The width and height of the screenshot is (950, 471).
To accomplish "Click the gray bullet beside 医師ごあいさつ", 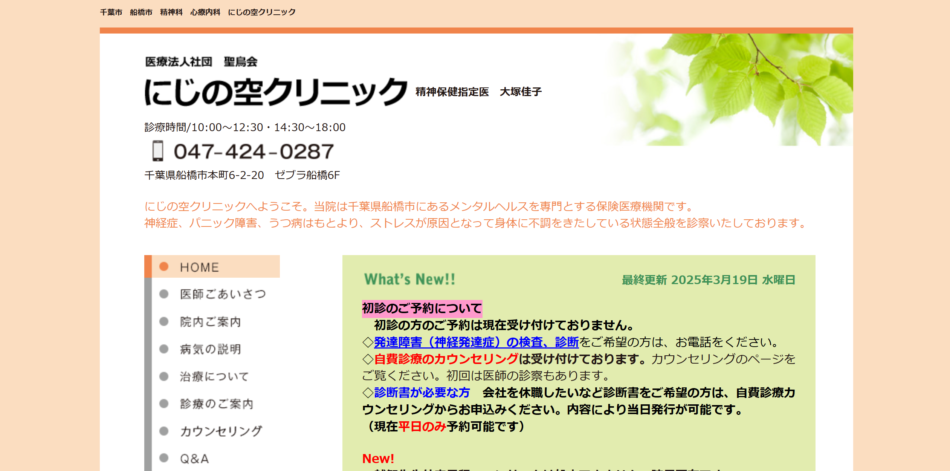I will pos(164,294).
